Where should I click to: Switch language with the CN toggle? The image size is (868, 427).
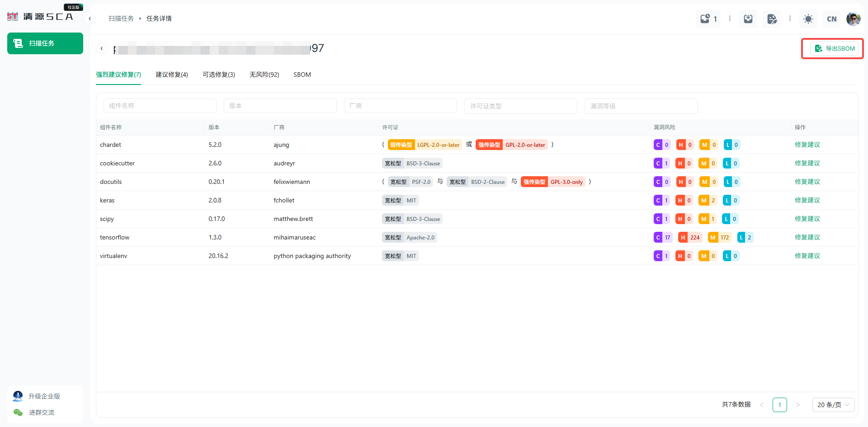[831, 19]
